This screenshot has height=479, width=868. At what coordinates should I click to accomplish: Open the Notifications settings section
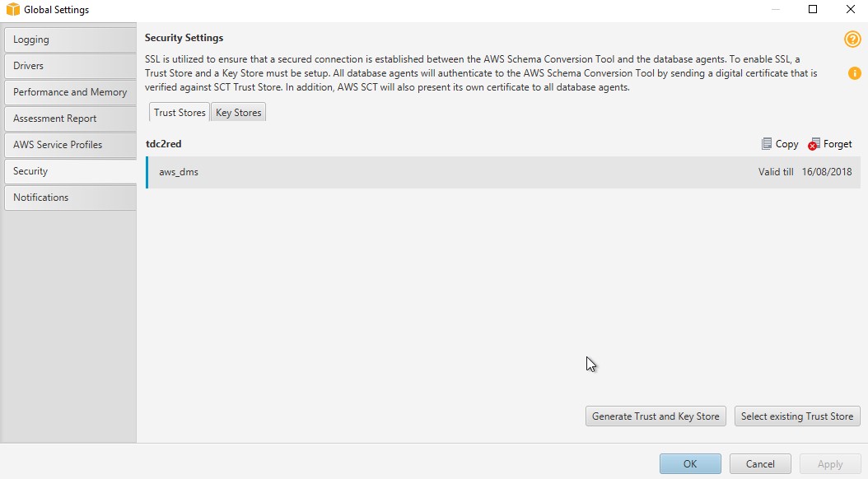70,198
